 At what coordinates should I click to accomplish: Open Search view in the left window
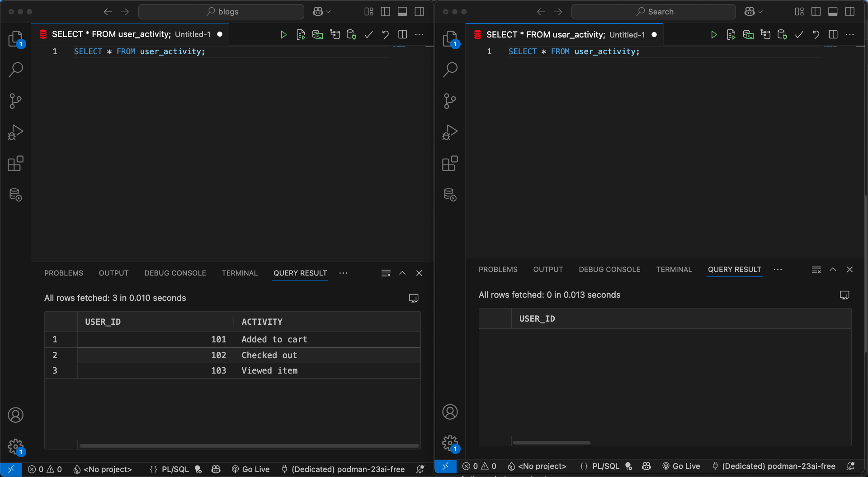[16, 70]
